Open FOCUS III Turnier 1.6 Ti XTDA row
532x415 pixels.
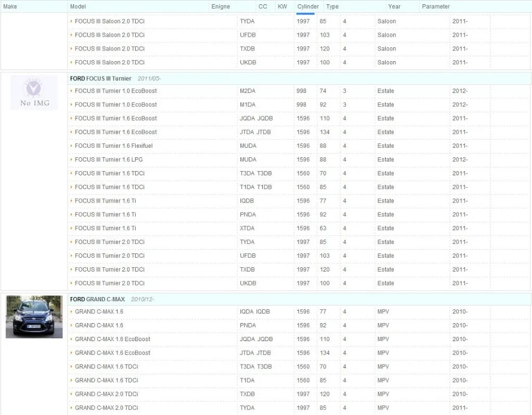299,228
